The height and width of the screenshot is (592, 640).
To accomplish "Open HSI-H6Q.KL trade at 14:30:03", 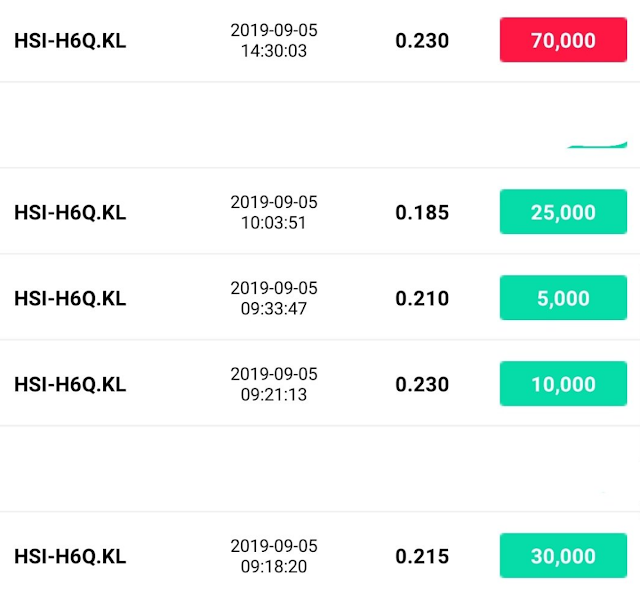I will click(x=320, y=40).
